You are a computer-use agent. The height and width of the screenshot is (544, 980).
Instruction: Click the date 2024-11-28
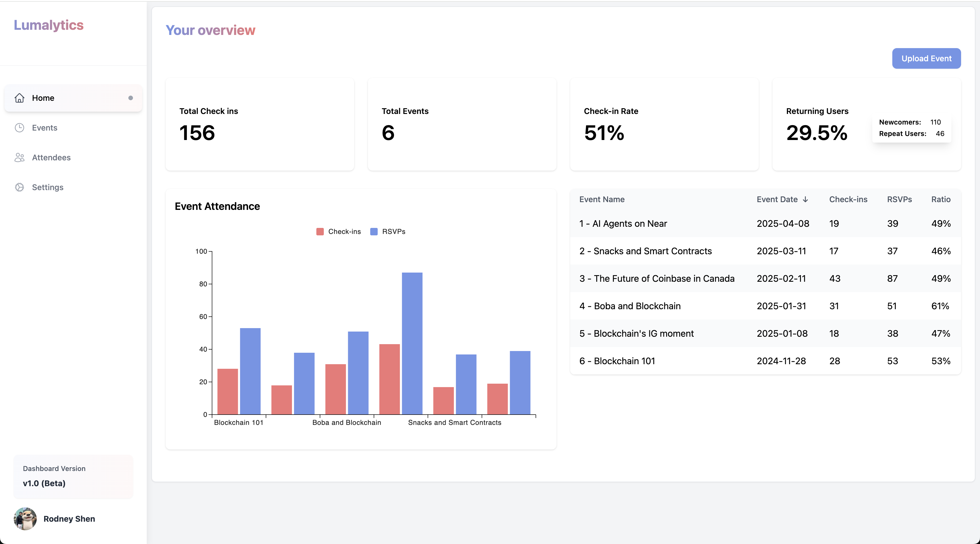(781, 361)
